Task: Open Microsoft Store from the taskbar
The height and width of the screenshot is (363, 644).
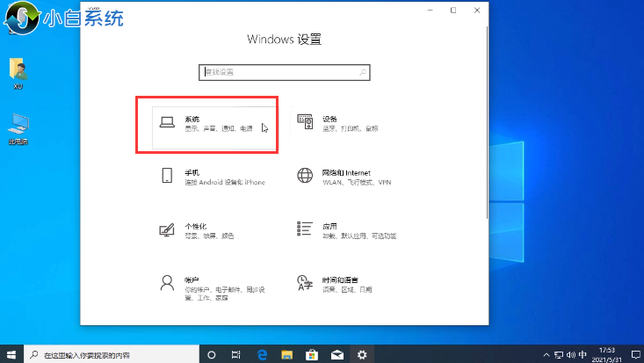Action: pyautogui.click(x=312, y=354)
